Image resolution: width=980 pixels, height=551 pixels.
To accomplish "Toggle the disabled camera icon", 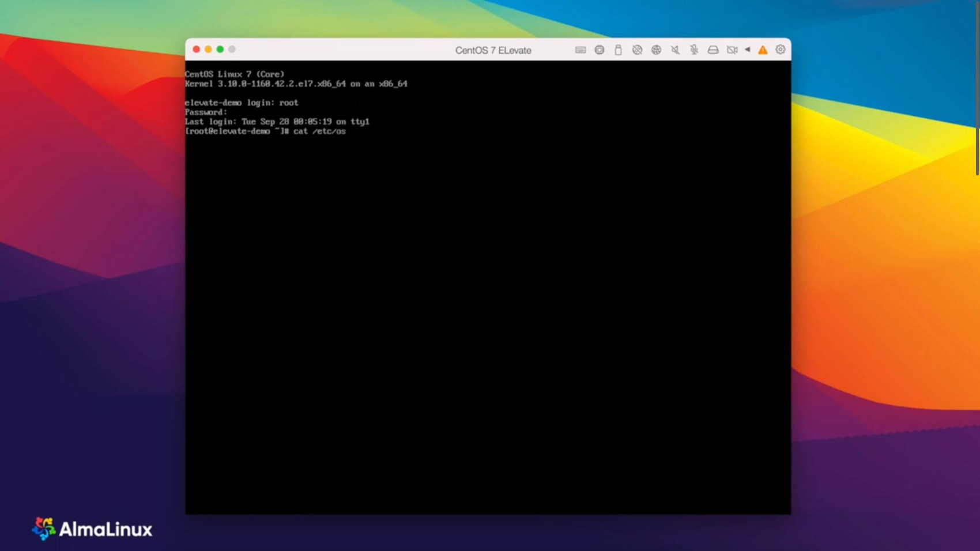I will coord(732,50).
